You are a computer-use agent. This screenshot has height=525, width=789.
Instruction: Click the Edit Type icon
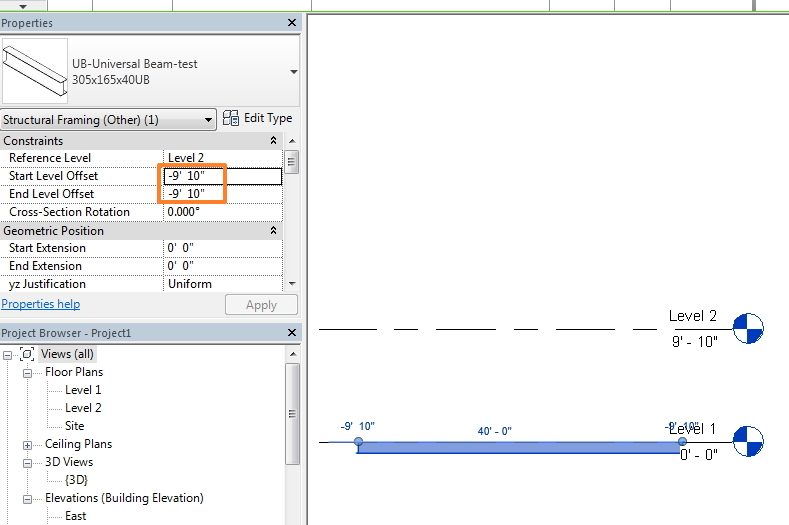[231, 118]
